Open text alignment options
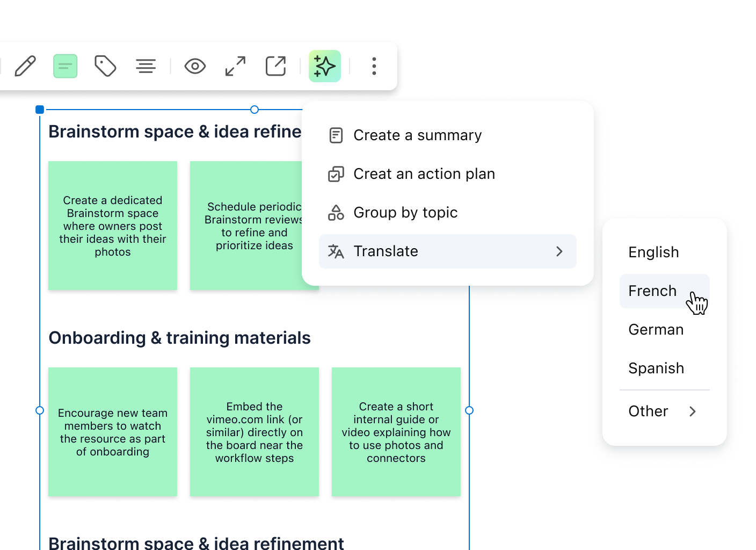 [x=146, y=66]
